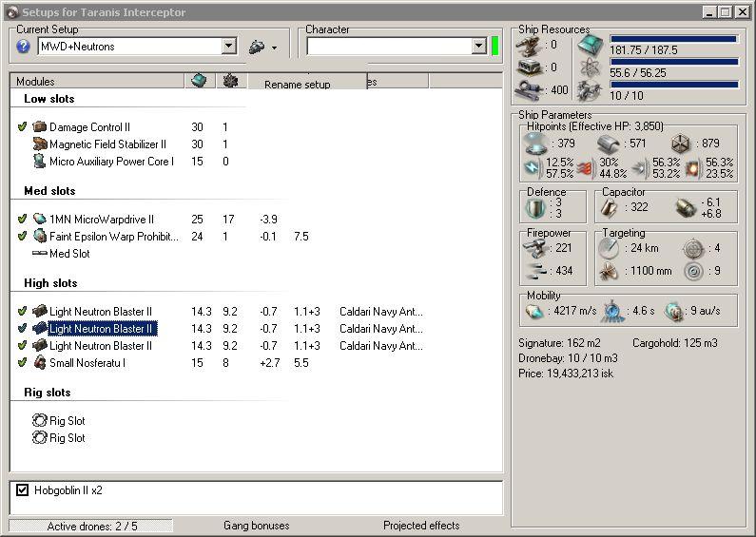Click the turret hardpoints icon

click(530, 46)
